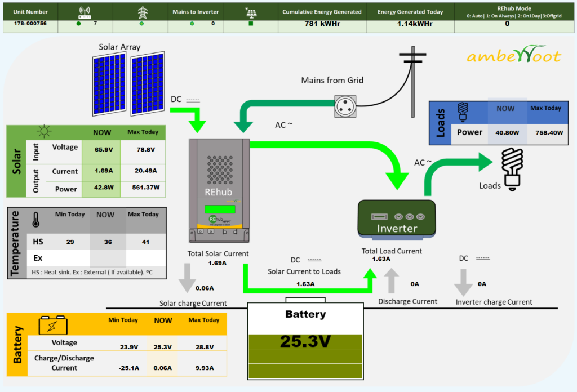Click the green Inverter device
This screenshot has width=577, height=392.
(x=397, y=220)
